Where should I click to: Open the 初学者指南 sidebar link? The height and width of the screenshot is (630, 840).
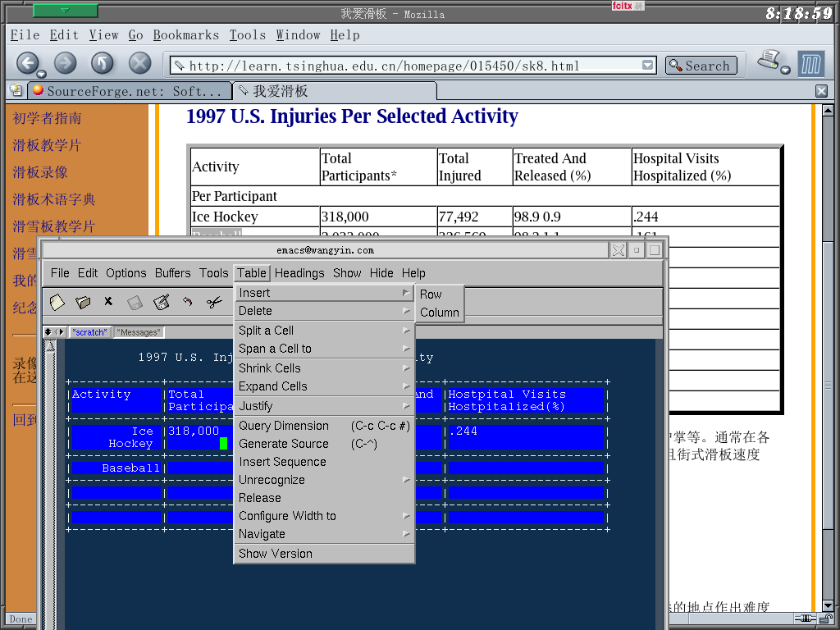[47, 118]
